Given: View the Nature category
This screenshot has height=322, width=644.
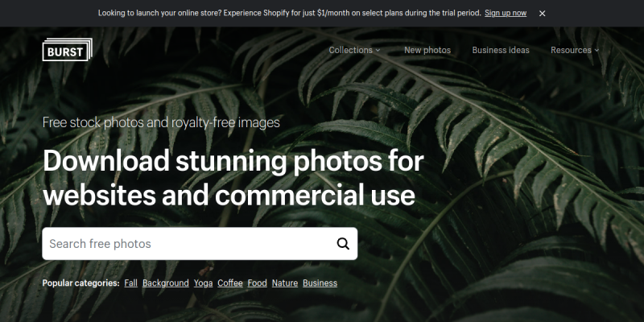Looking at the screenshot, I should (285, 283).
